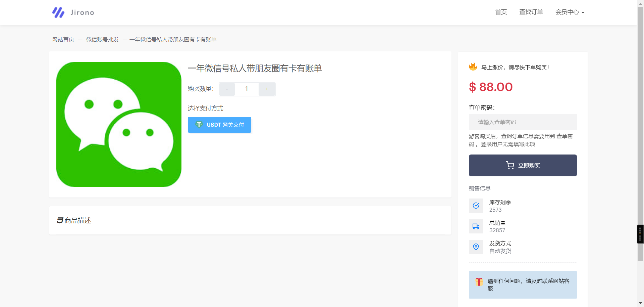Viewport: 644px width, 307px height.
Task: Select the fire icon beside price notice
Action: pyautogui.click(x=473, y=67)
